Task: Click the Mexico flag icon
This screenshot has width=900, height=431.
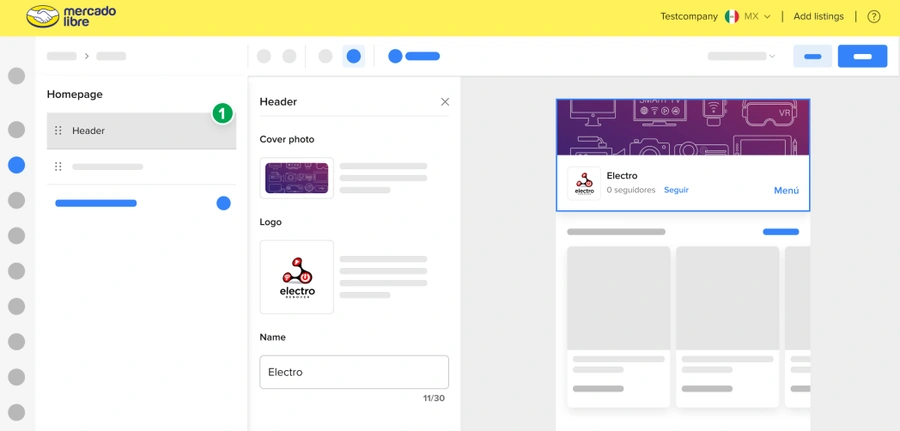Action: tap(732, 17)
